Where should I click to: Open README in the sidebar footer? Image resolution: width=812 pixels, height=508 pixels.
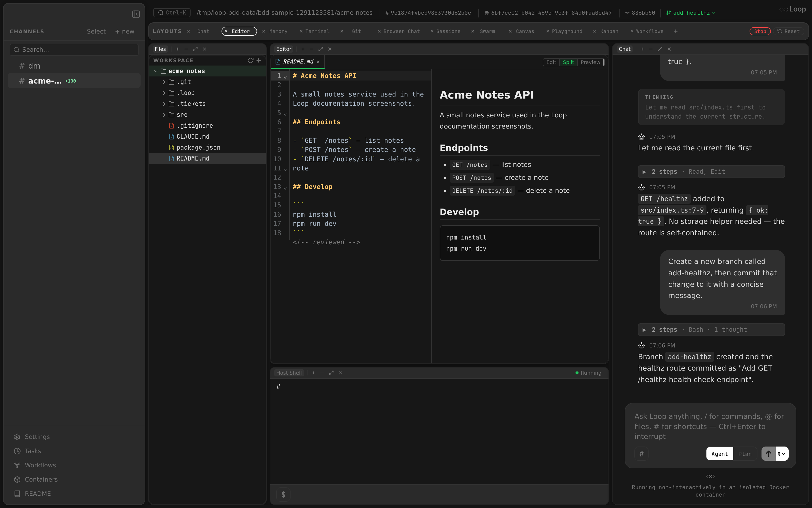(x=32, y=494)
